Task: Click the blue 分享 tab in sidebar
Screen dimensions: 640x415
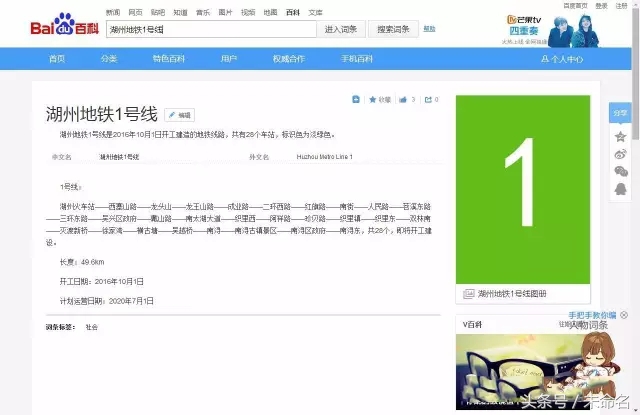Action: click(x=620, y=113)
